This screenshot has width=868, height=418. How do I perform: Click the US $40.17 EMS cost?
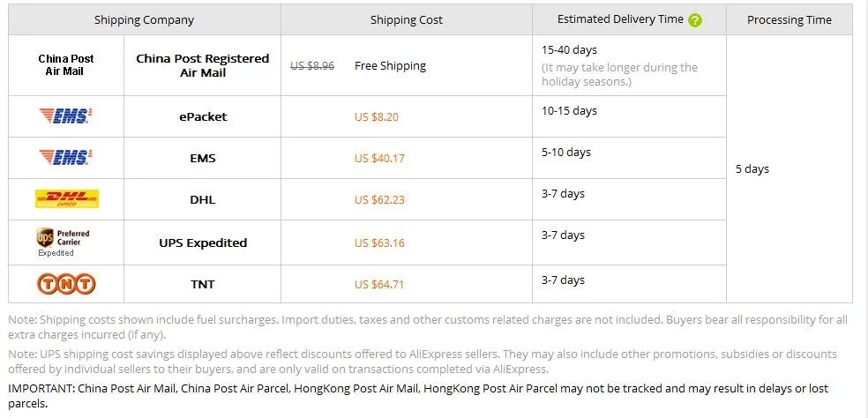[379, 159]
